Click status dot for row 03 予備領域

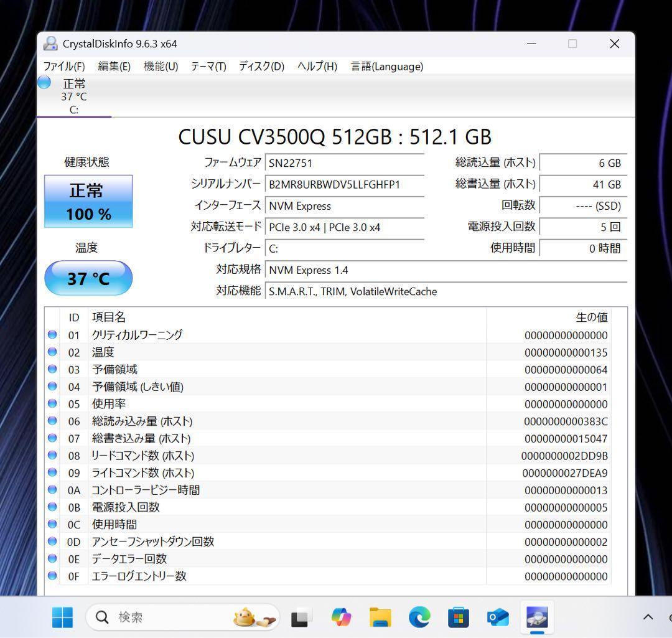click(52, 368)
